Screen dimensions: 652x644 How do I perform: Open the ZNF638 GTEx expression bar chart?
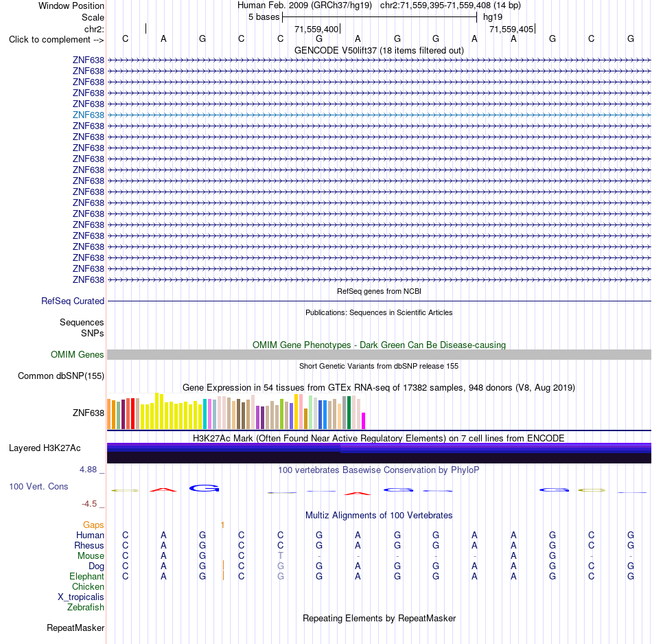236,411
